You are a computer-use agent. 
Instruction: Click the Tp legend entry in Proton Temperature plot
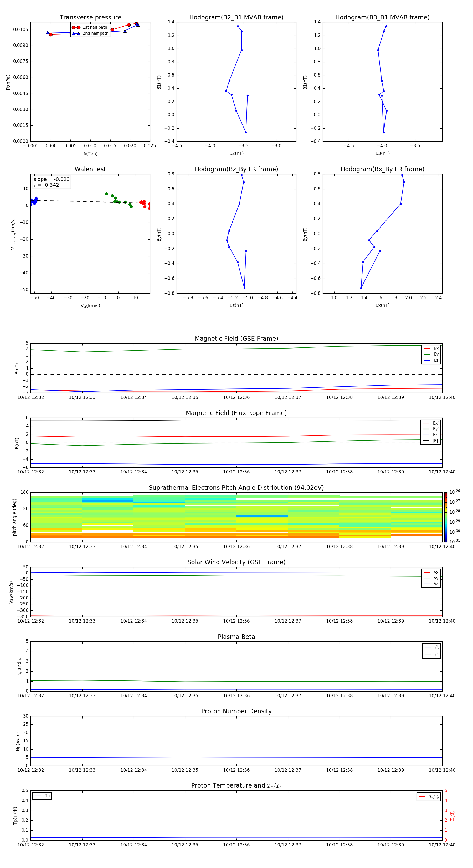pos(42,796)
